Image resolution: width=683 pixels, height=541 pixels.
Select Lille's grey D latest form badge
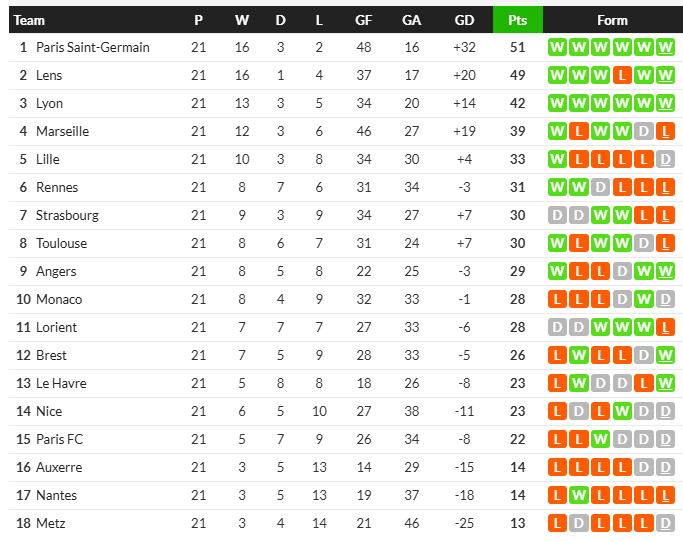click(665, 159)
